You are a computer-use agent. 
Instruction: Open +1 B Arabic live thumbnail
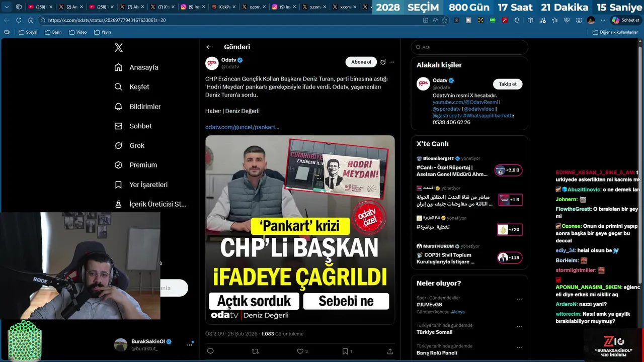tap(510, 200)
